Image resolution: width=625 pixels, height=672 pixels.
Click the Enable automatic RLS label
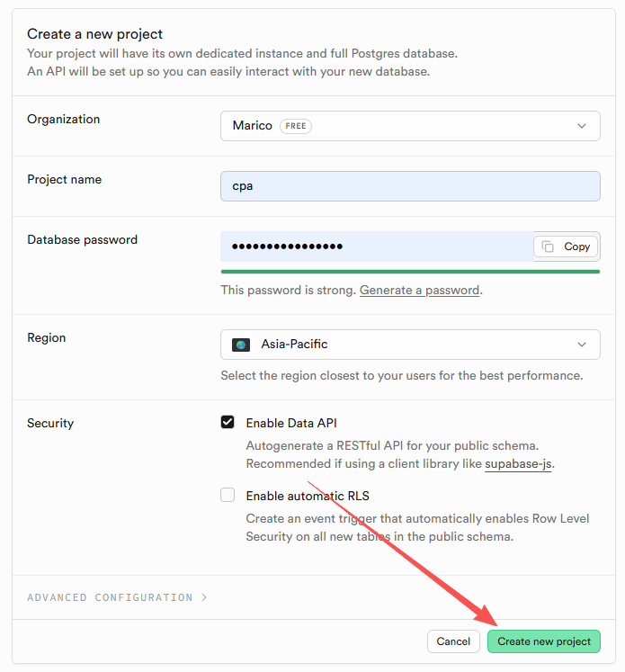308,496
